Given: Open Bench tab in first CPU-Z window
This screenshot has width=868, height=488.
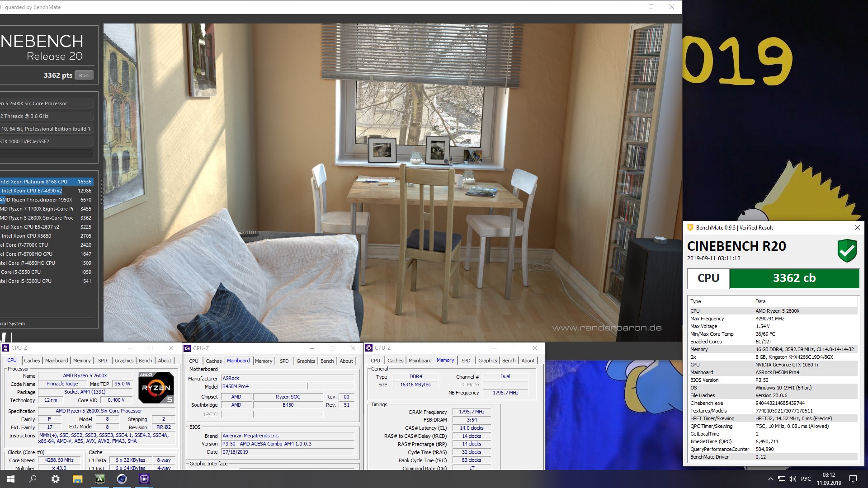Looking at the screenshot, I should 145,361.
